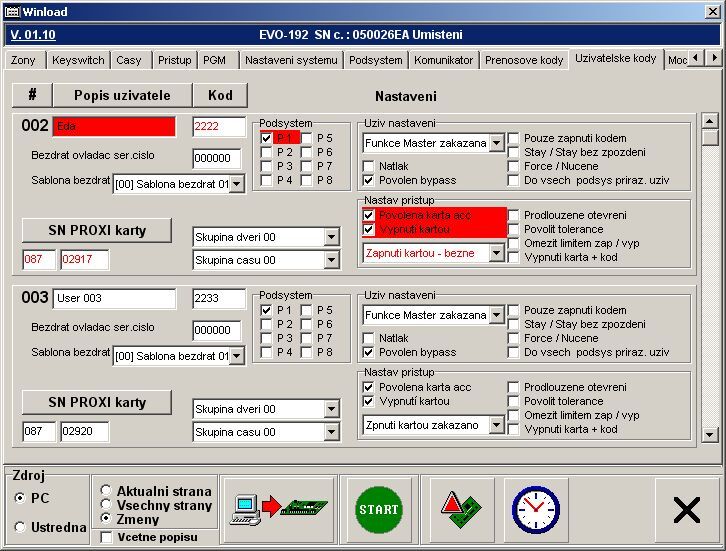The image size is (726, 551).
Task: Switch to the Komunikator tab
Action: pos(443,60)
